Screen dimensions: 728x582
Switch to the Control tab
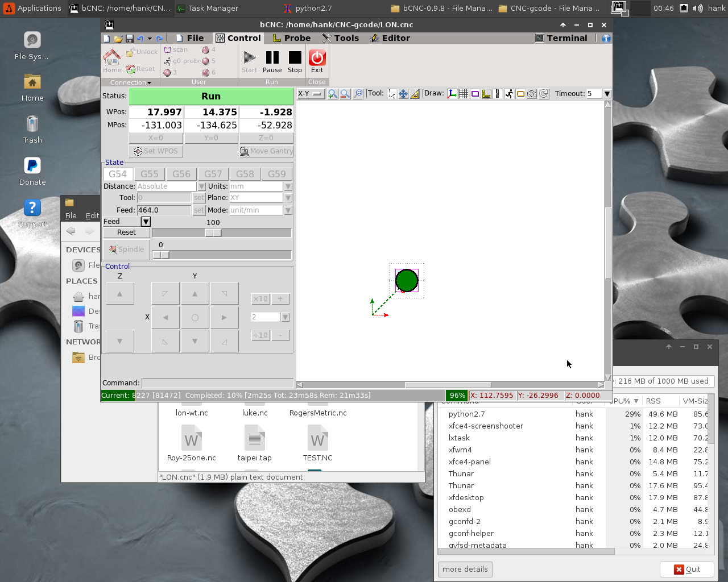[238, 38]
